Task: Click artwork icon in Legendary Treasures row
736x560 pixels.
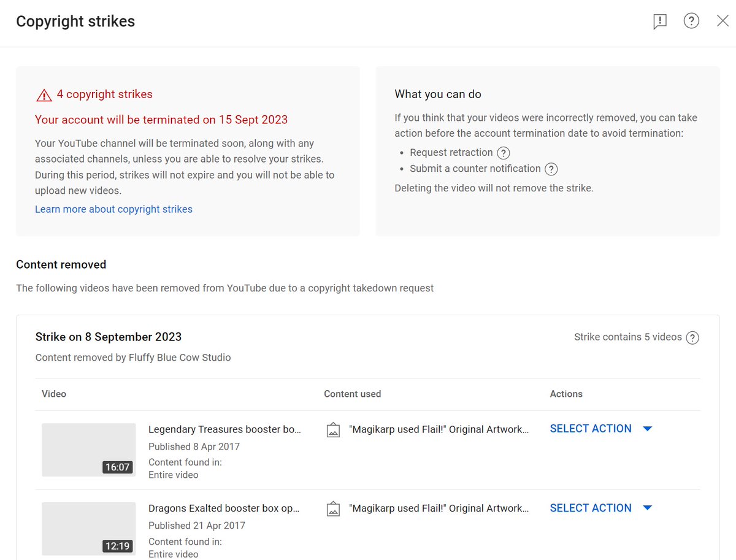Action: 333,429
